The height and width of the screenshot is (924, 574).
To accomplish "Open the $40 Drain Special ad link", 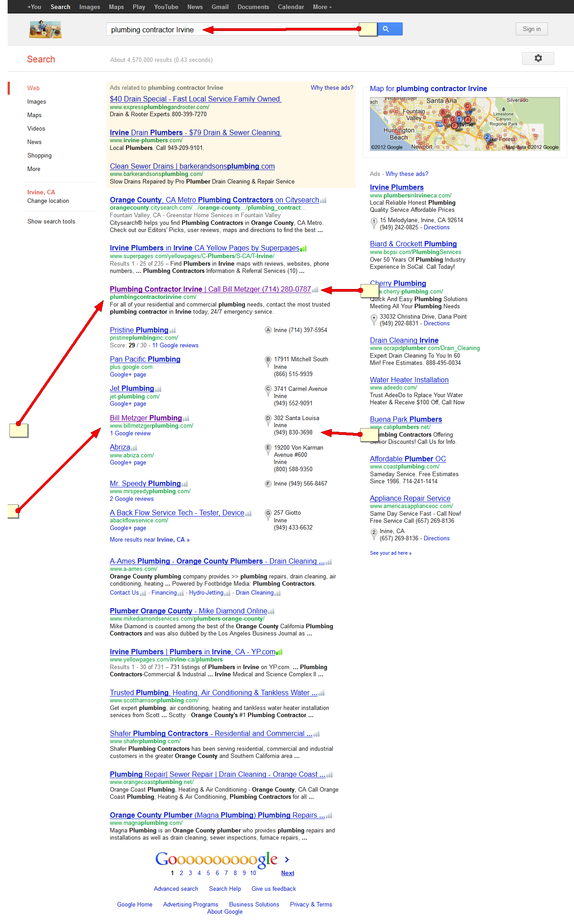I will click(x=196, y=99).
